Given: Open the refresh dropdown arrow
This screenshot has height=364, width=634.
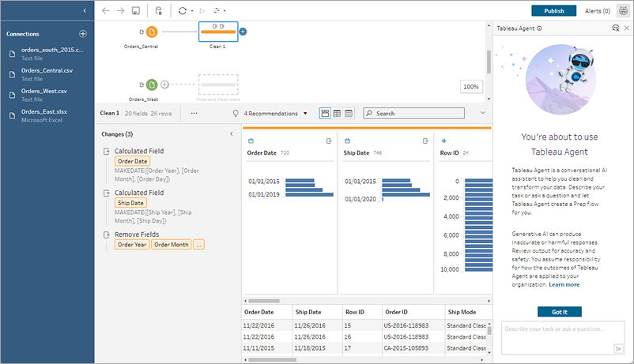Looking at the screenshot, I should click(x=192, y=11).
